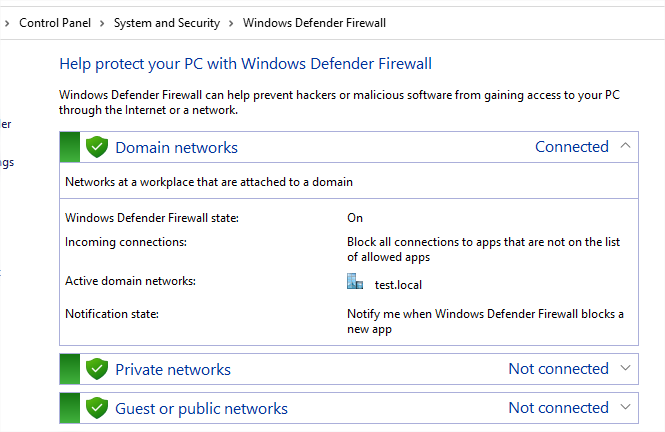This screenshot has width=665, height=432.
Task: Expand the Private networks section chevron
Action: coord(625,368)
